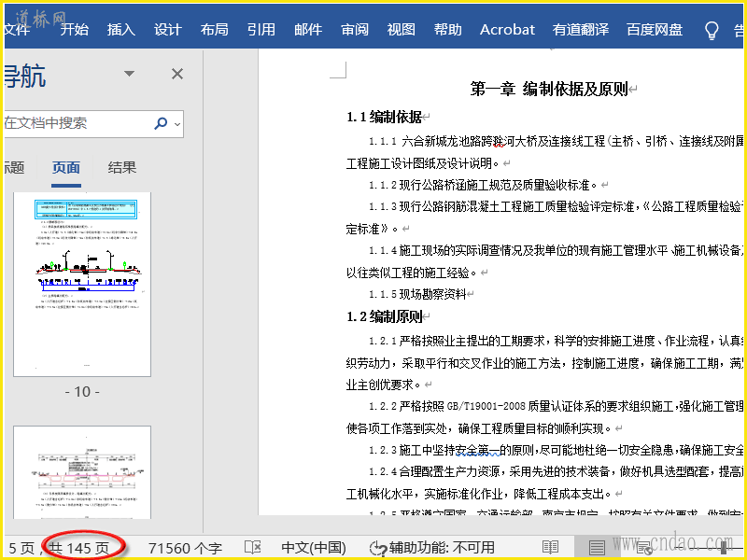Switch to the 设计 ribbon tab

click(x=168, y=30)
